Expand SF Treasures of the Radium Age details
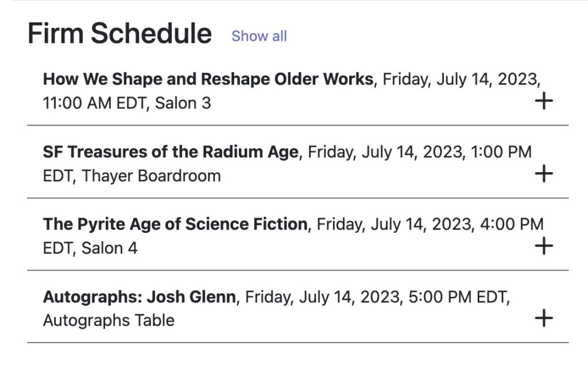 [543, 174]
